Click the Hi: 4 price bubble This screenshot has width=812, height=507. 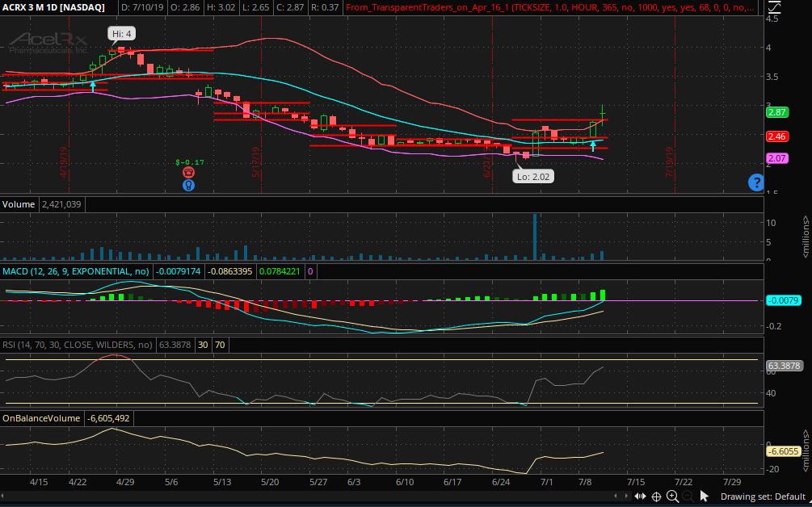tap(122, 34)
